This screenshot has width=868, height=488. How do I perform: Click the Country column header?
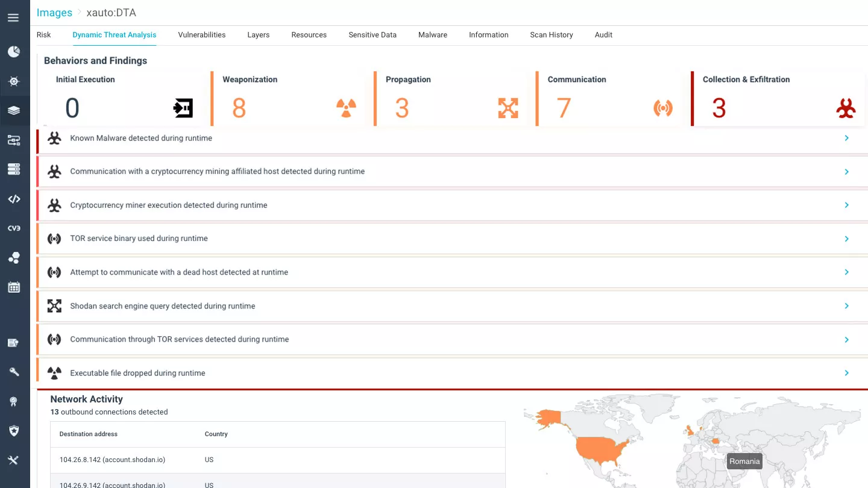pos(216,434)
